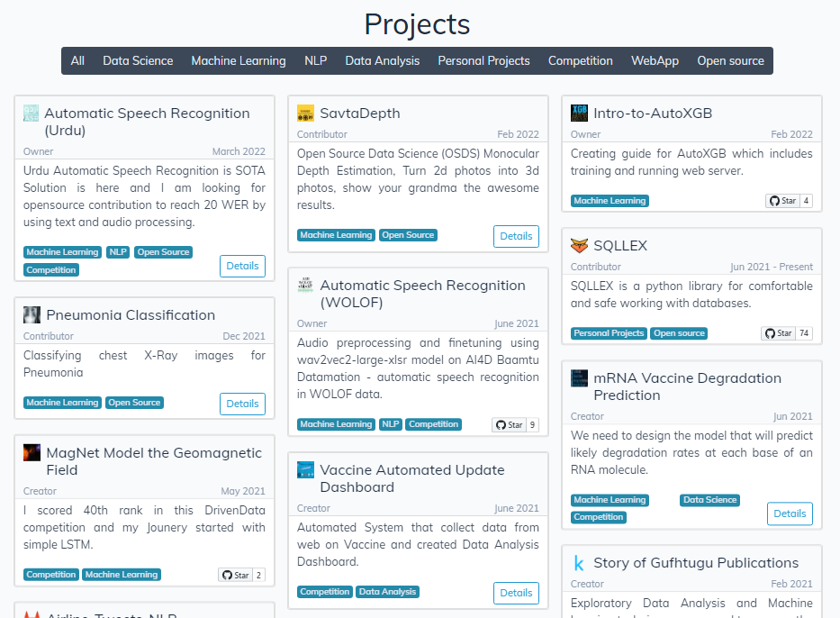
Task: Click the GitHub Star button on WOLOF card
Action: click(x=509, y=425)
